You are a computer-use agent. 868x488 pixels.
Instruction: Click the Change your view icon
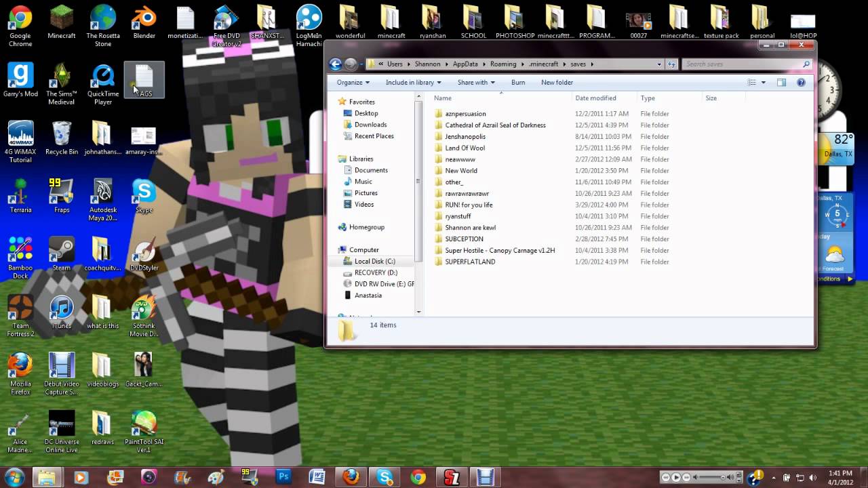[751, 83]
